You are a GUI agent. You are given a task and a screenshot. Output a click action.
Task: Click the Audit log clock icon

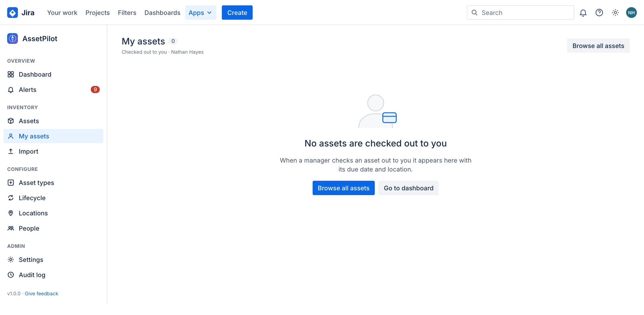point(11,275)
